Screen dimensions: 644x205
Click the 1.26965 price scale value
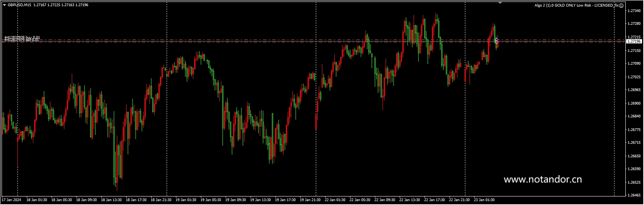pyautogui.click(x=634, y=90)
